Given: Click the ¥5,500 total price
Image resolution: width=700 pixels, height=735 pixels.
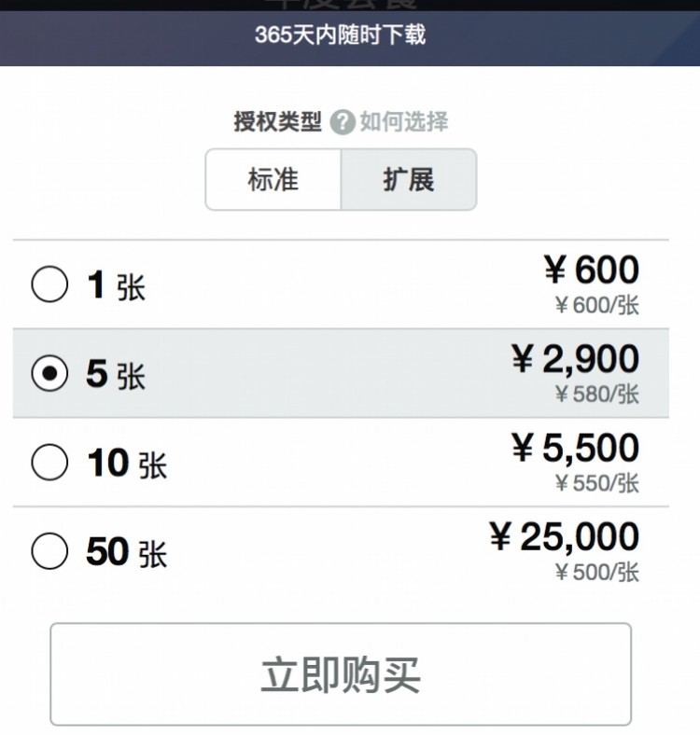Looking at the screenshot, I should click(575, 449).
